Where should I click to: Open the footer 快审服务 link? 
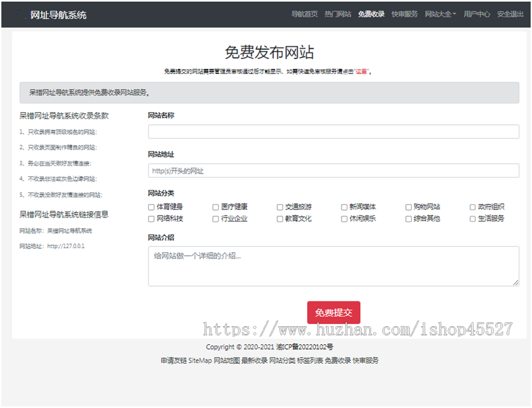[366, 360]
